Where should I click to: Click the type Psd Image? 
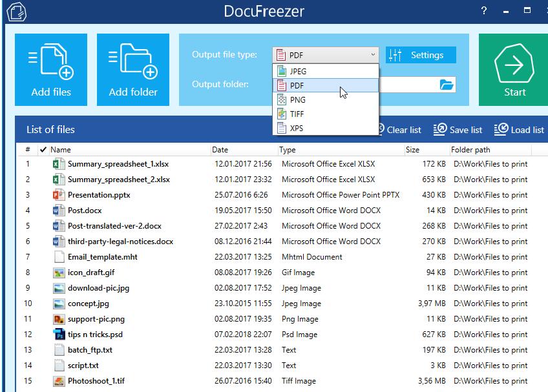(x=299, y=335)
